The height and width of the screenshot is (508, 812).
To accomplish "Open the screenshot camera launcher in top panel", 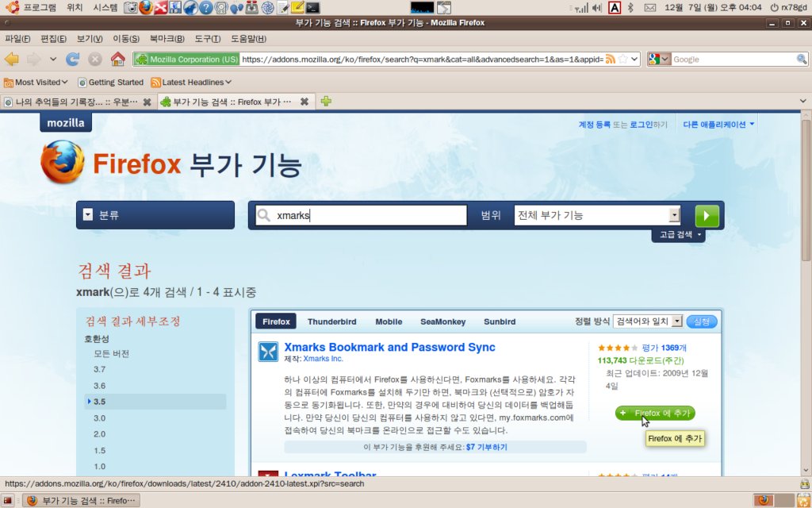I will pos(131,7).
